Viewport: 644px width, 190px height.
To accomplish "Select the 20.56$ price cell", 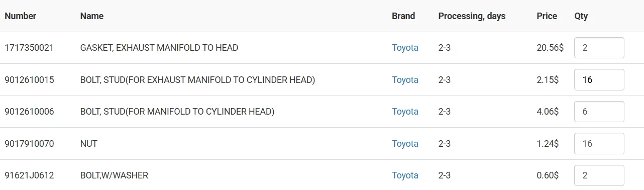I will coord(550,48).
